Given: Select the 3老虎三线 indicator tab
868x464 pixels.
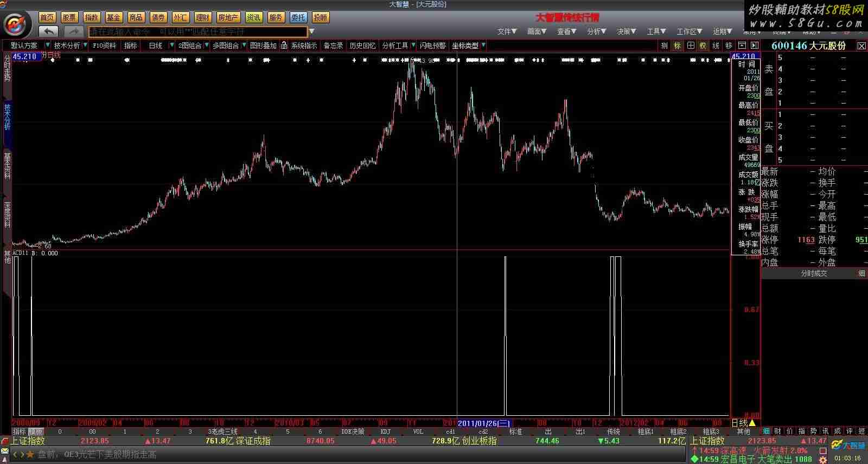Looking at the screenshot, I should [x=223, y=432].
